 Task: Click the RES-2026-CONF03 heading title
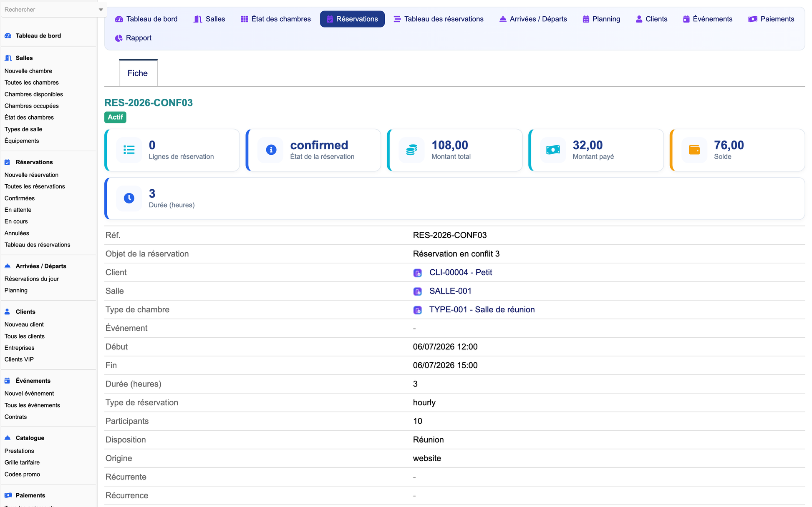click(x=149, y=103)
